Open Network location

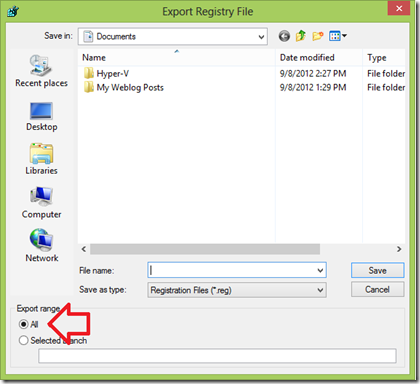point(41,246)
